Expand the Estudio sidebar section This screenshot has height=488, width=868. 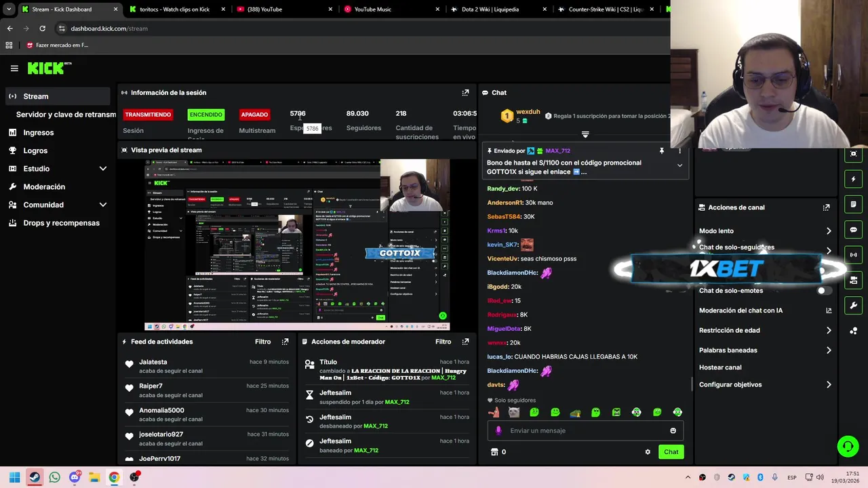tap(103, 169)
